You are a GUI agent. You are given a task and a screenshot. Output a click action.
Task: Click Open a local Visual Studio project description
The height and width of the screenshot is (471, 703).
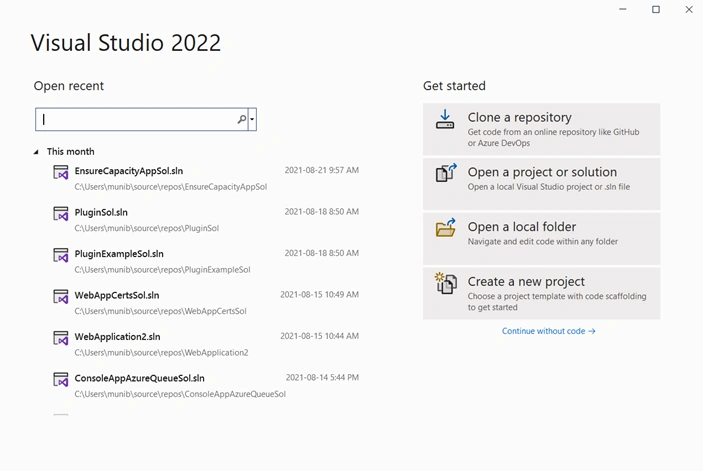549,187
